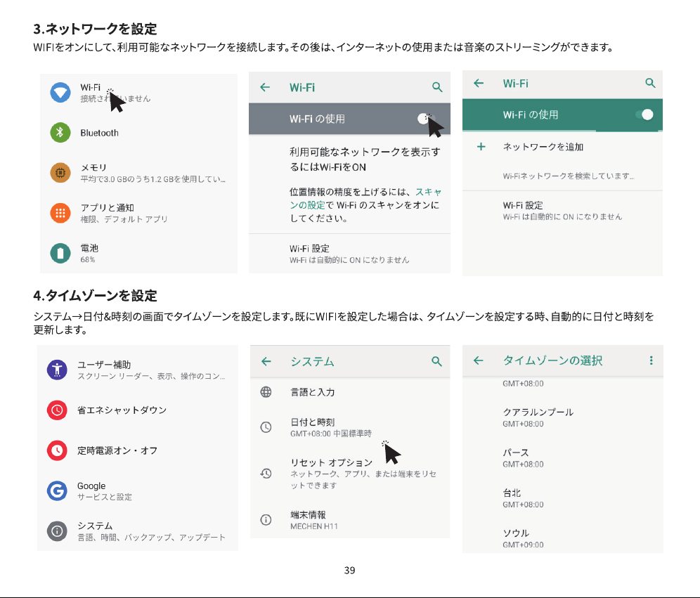
Task: Select ネットワークを追加
Action: 562,146
